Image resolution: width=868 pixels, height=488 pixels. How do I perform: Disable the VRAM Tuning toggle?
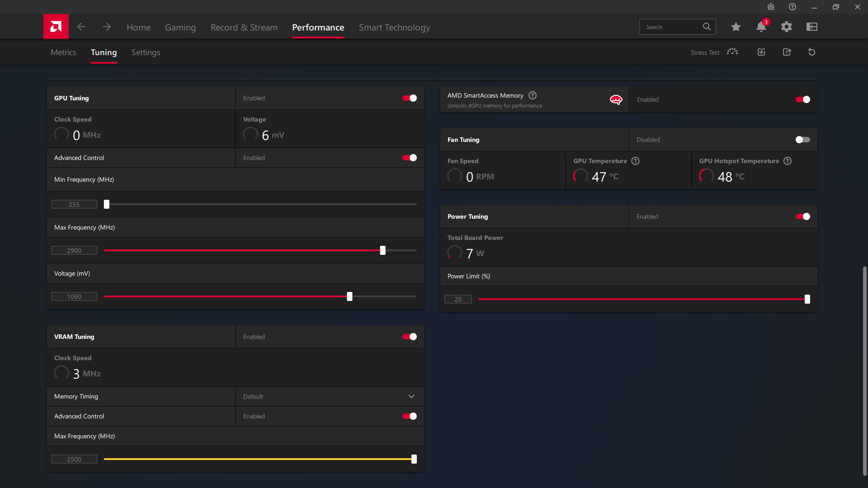(410, 337)
